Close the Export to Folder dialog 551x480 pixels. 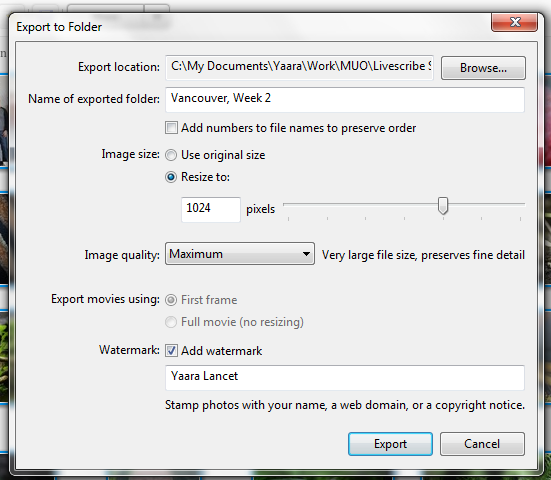514,22
